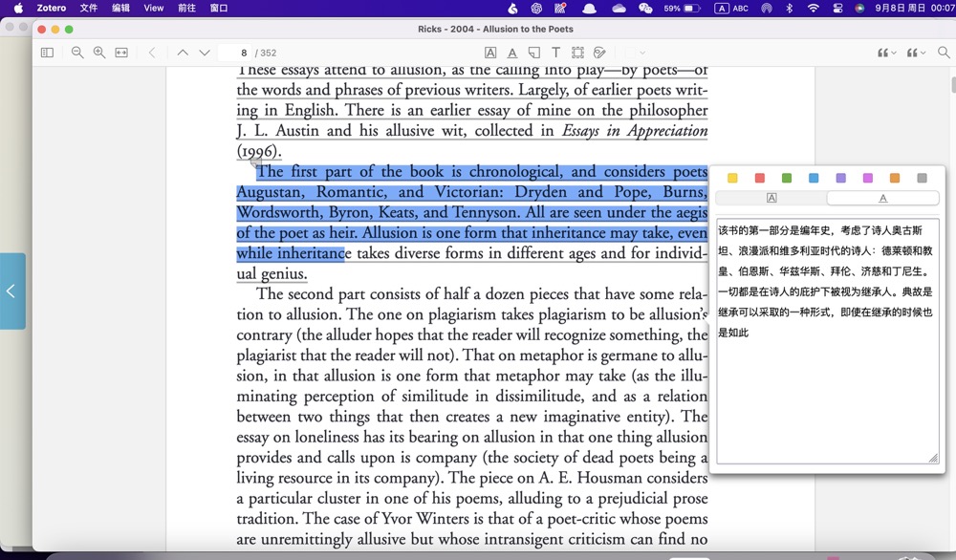Choose the red highlight color
The image size is (956, 560).
(760, 178)
